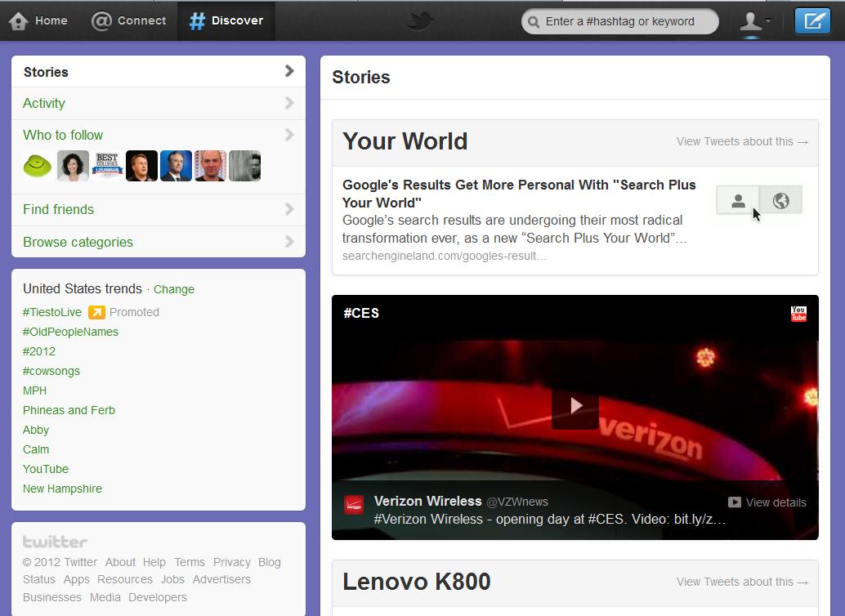Expand the Browse categories chevron
This screenshot has height=616, width=845.
point(288,242)
